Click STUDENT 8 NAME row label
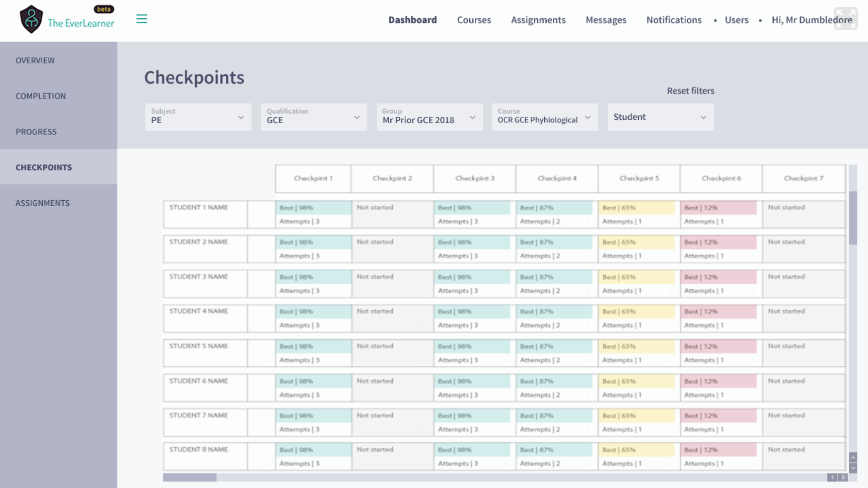868x488 pixels. tap(198, 450)
